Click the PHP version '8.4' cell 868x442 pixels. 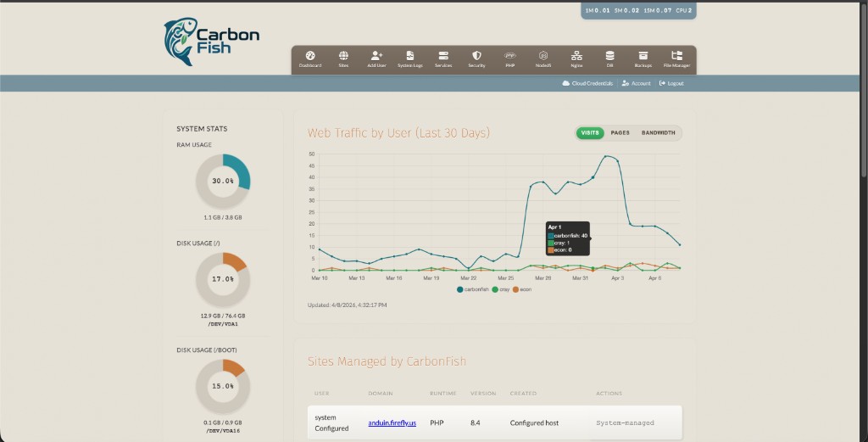(475, 422)
